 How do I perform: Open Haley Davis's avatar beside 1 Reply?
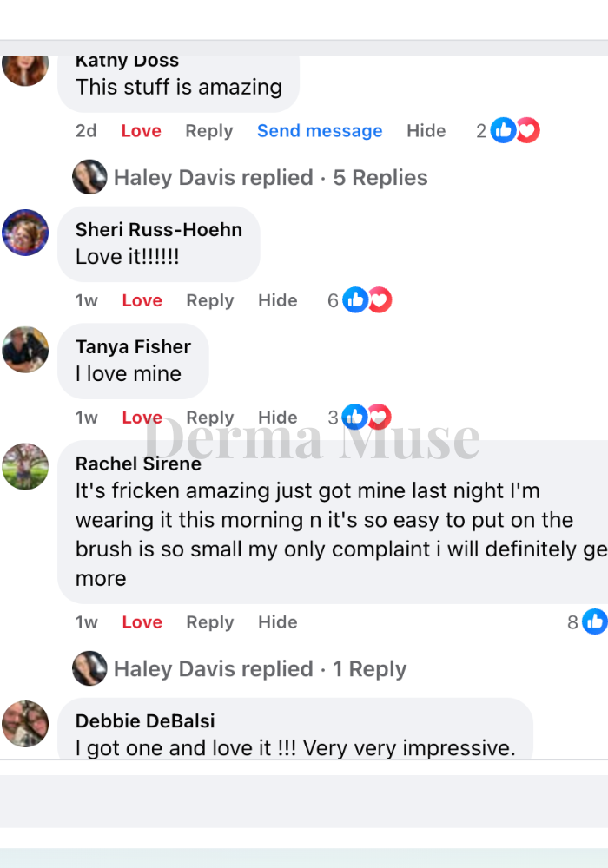tap(89, 668)
